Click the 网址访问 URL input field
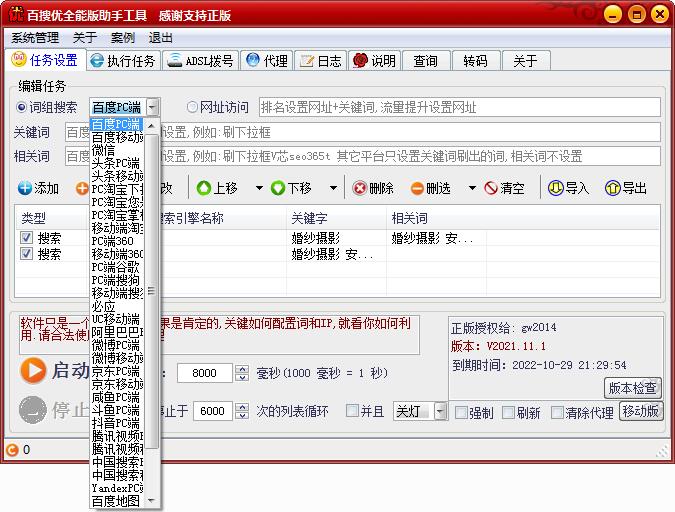Viewport: 675px width, 512px height. click(x=459, y=107)
